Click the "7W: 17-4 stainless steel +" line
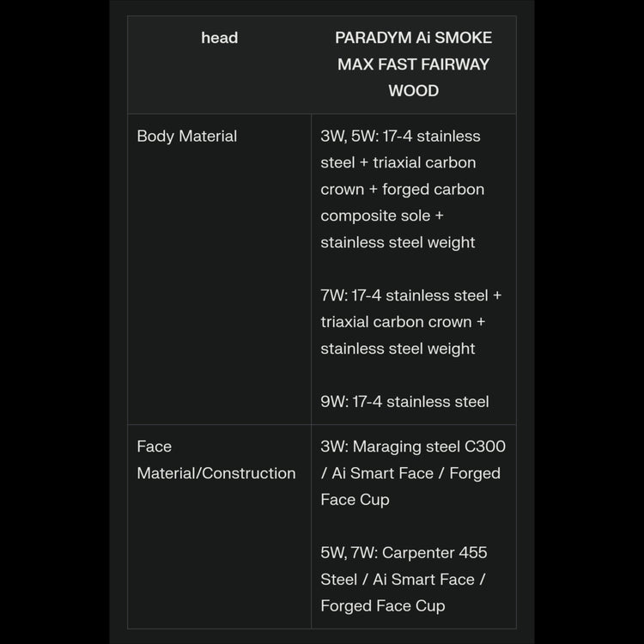The height and width of the screenshot is (644, 644). [411, 295]
